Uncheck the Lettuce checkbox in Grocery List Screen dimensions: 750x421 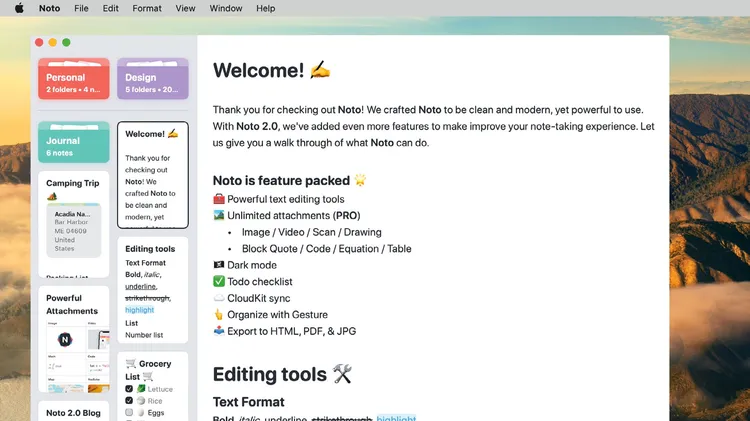[129, 388]
